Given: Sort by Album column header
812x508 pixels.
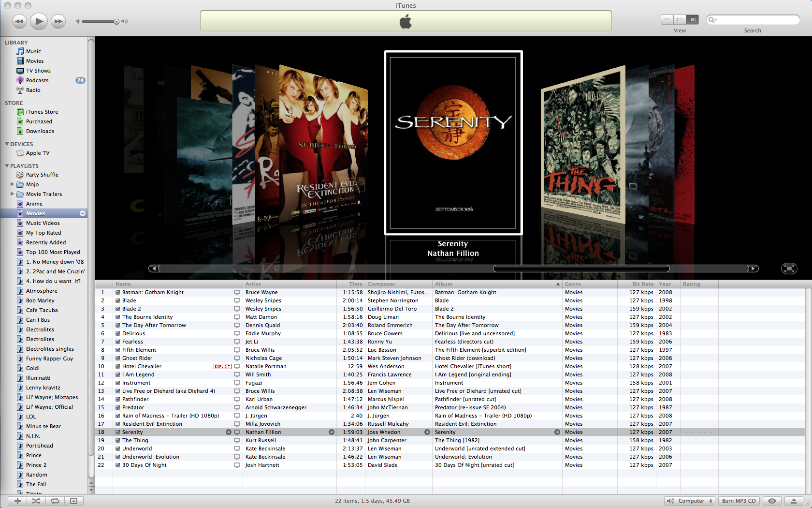Looking at the screenshot, I should [x=497, y=284].
